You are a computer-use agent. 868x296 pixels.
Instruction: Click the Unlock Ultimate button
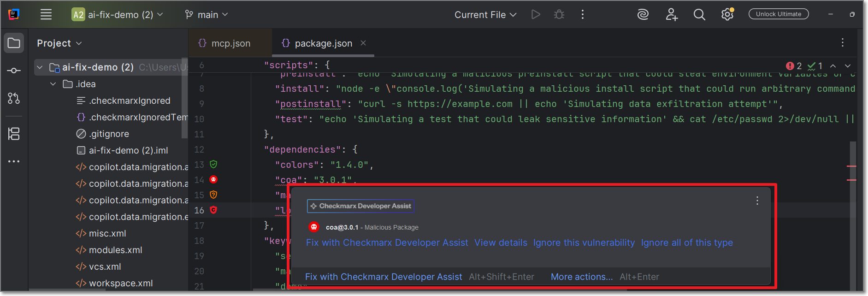tap(778, 14)
